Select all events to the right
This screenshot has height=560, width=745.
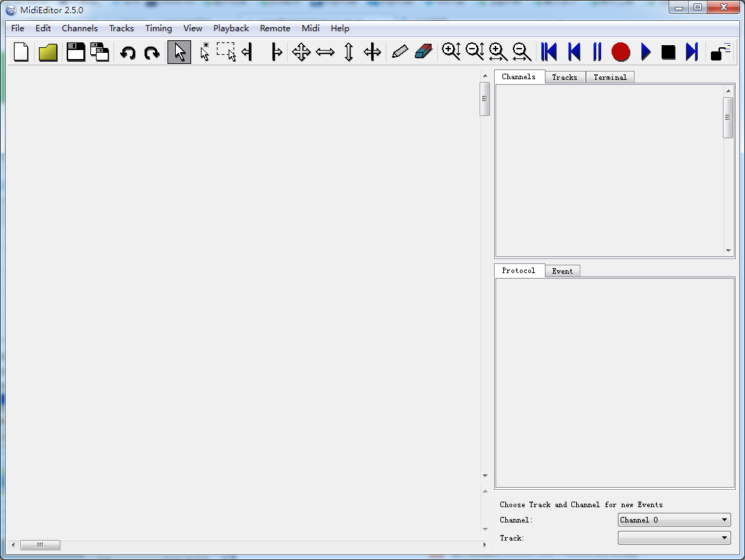277,52
